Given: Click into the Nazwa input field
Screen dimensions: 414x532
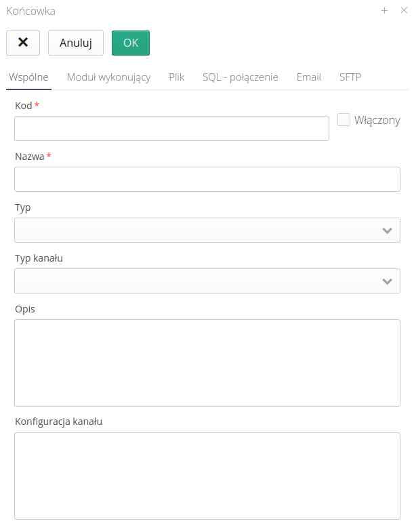Looking at the screenshot, I should (x=207, y=180).
